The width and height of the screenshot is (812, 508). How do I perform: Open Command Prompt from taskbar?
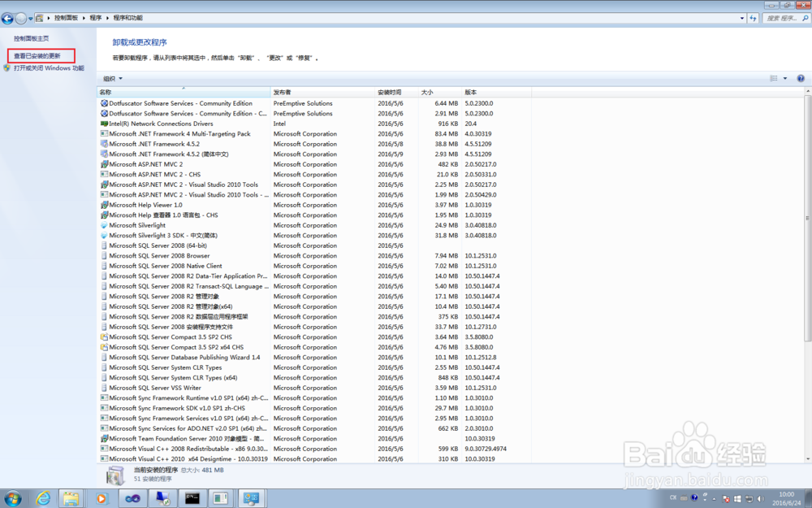click(192, 499)
